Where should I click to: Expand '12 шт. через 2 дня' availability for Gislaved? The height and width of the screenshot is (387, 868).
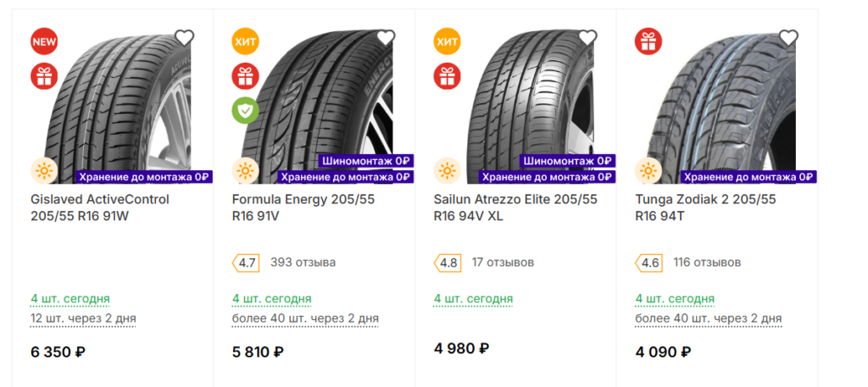click(83, 319)
